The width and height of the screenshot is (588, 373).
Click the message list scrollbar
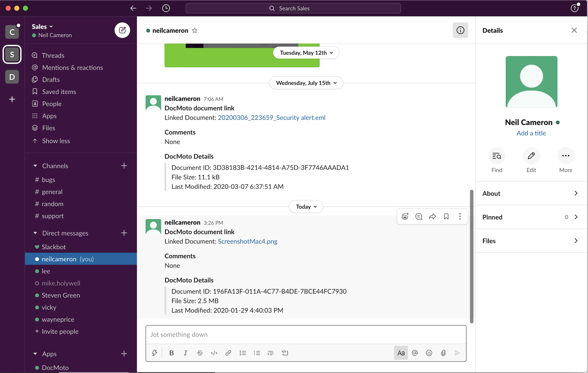[x=471, y=256]
